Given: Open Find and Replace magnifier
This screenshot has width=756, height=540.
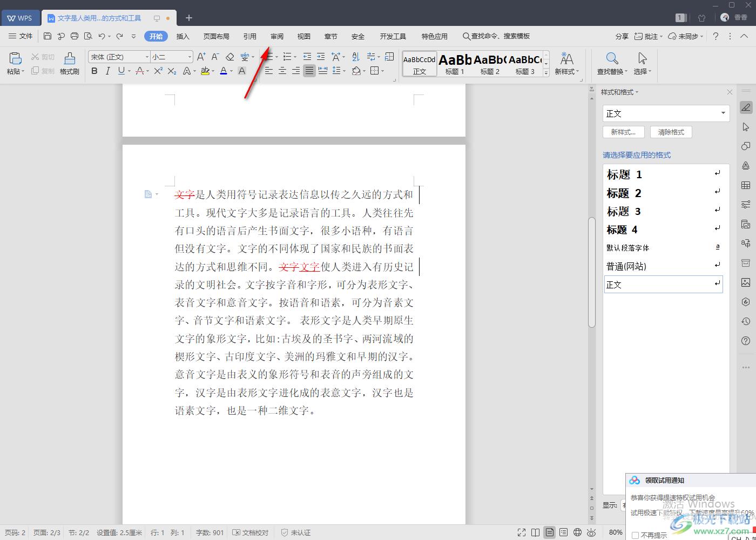Looking at the screenshot, I should pos(611,58).
